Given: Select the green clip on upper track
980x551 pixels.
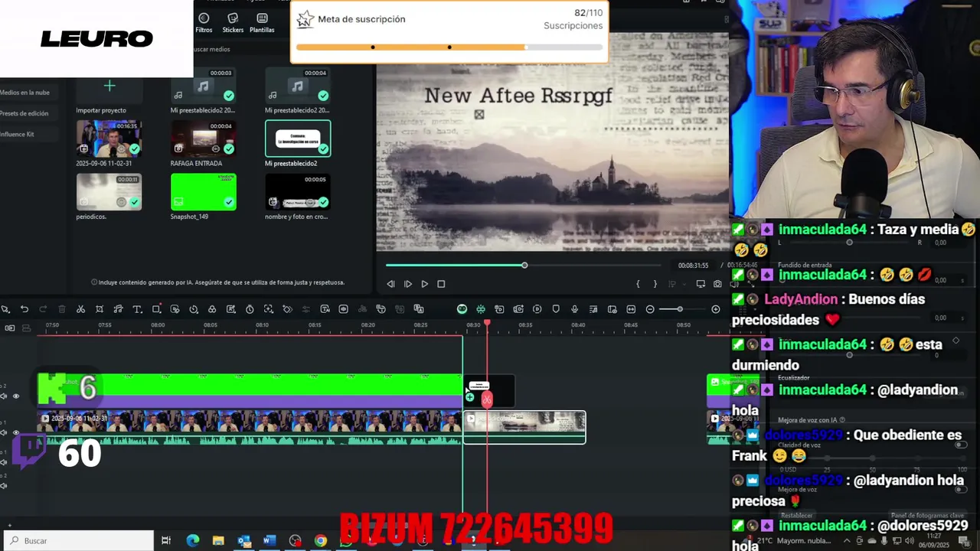Looking at the screenshot, I should 250,390.
